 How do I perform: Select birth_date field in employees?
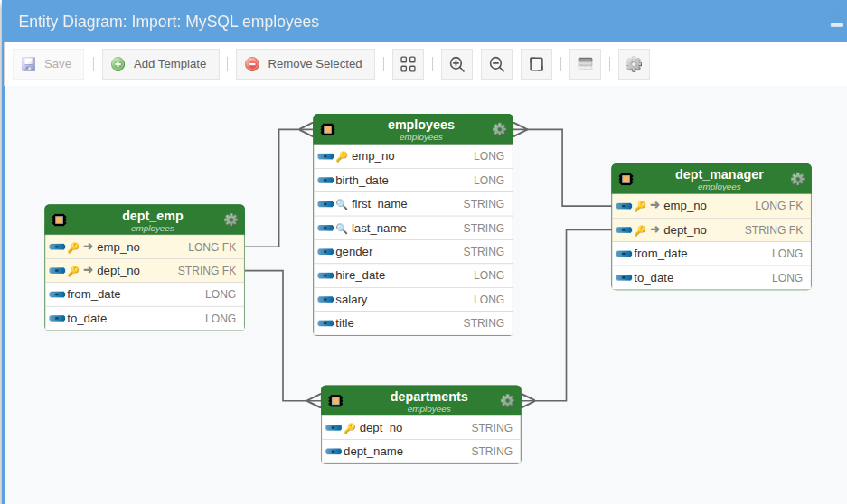click(x=362, y=181)
